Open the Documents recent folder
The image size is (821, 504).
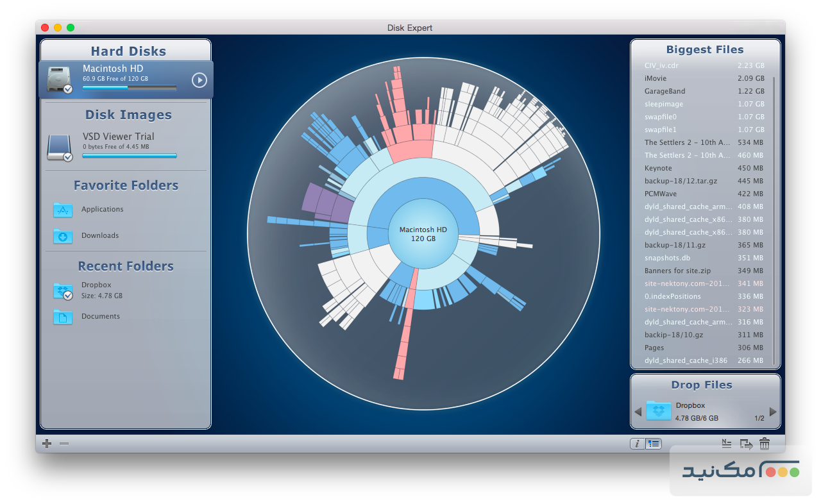(x=100, y=316)
